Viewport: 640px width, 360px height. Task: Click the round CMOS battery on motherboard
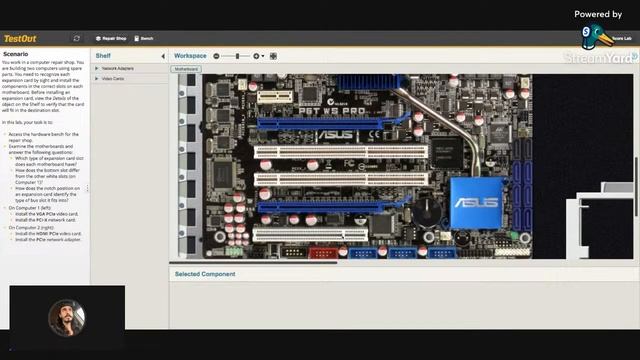pyautogui.click(x=427, y=211)
